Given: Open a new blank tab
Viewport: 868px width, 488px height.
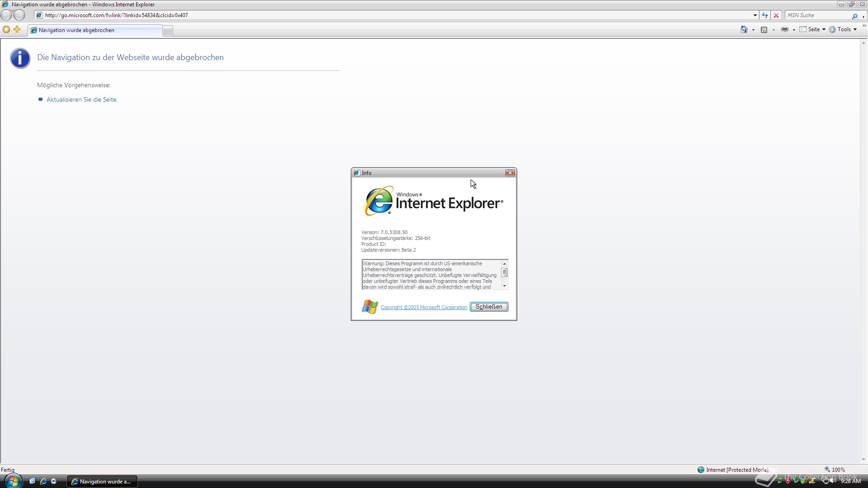Looking at the screenshot, I should [x=168, y=31].
